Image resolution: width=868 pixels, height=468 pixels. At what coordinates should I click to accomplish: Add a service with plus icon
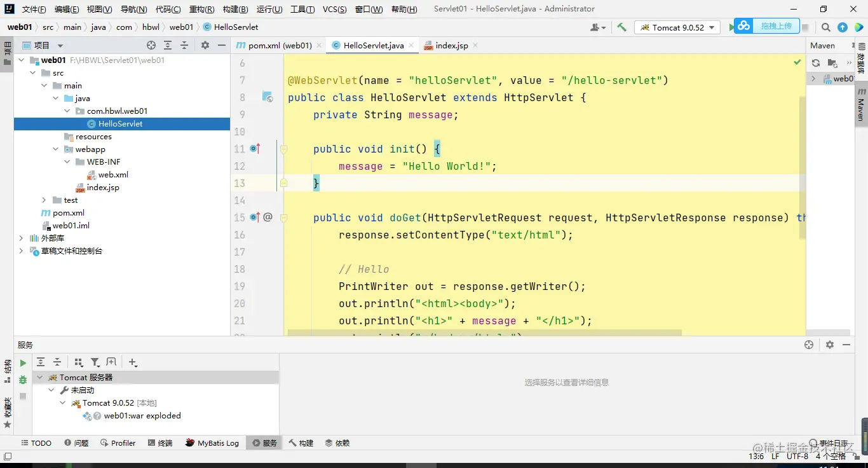point(133,362)
